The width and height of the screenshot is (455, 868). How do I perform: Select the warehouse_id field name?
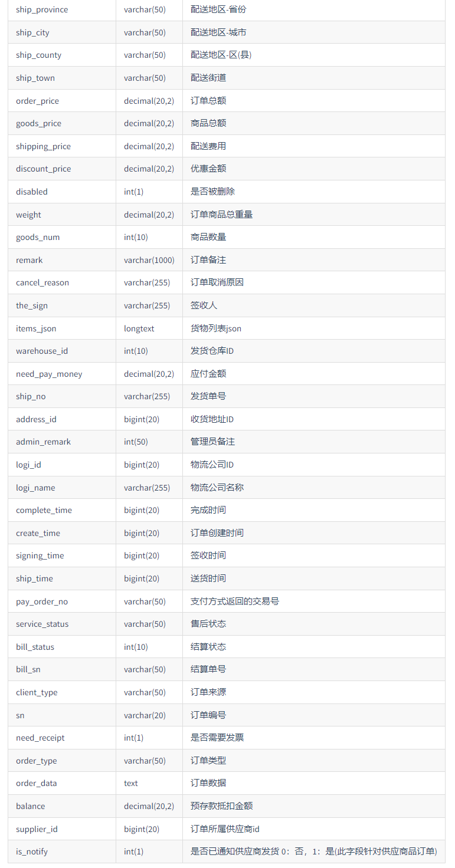42,351
